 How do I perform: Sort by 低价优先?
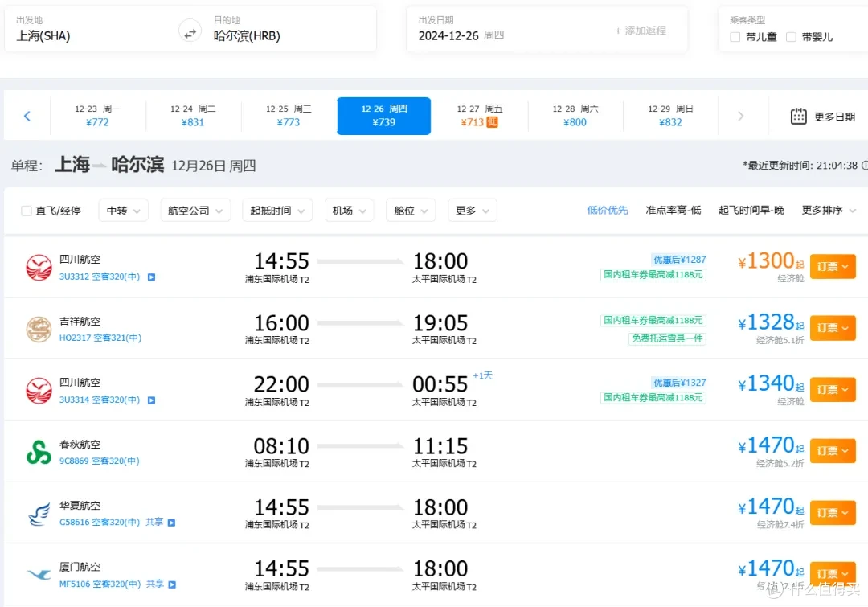pyautogui.click(x=608, y=211)
